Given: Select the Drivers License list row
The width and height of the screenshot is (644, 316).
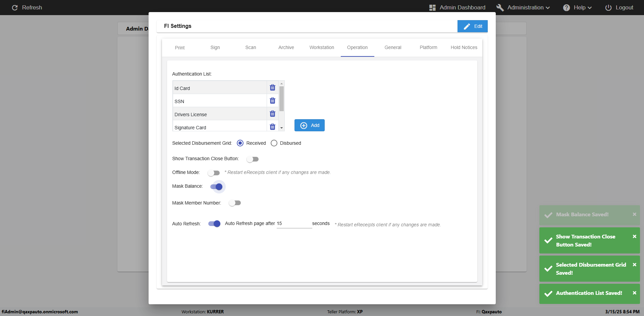Looking at the screenshot, I should coord(220,114).
